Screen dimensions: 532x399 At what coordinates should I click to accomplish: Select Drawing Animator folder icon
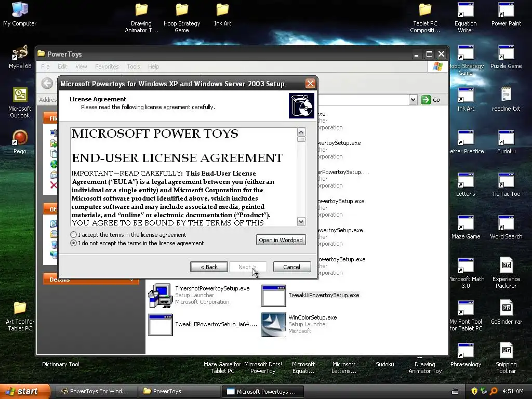(x=141, y=9)
